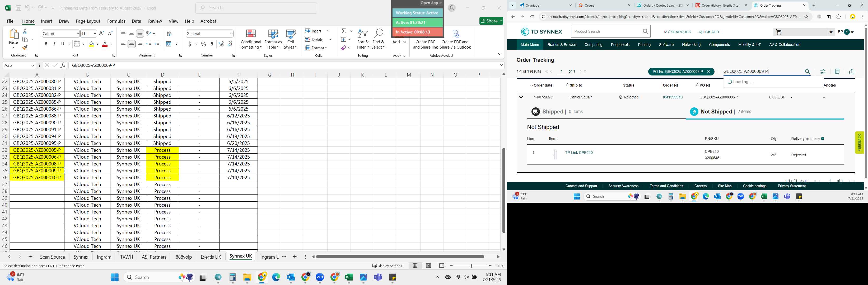Open Sort & Filter menu
Screen dimensions: 868x285
[363, 39]
